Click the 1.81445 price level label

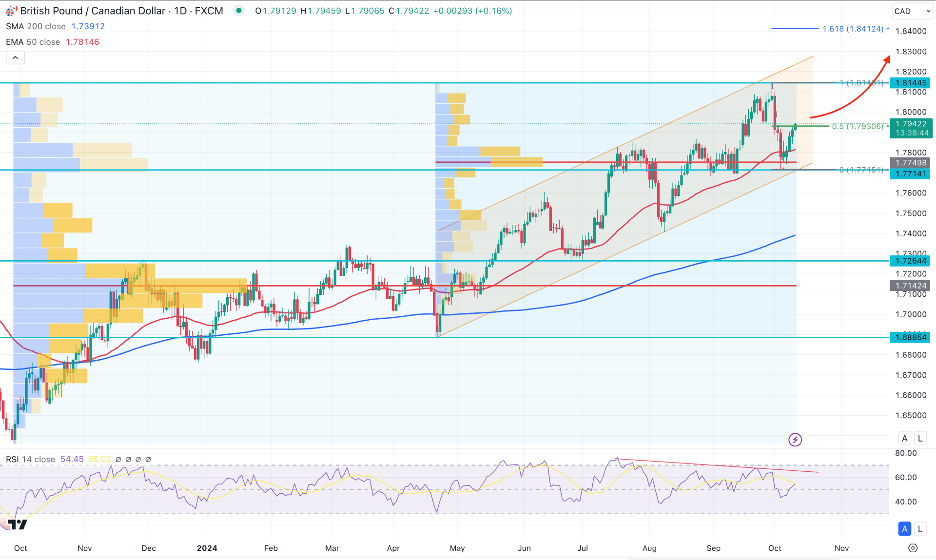pos(910,83)
